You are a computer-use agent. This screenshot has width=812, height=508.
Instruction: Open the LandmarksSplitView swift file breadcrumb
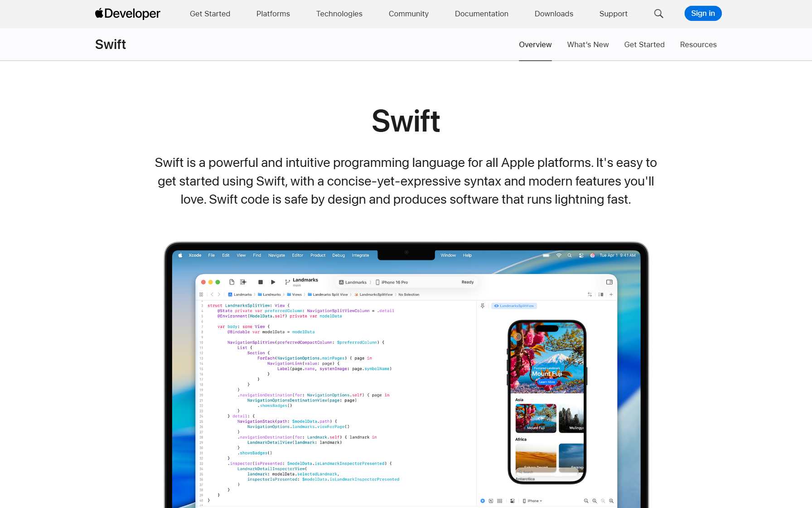pos(373,294)
